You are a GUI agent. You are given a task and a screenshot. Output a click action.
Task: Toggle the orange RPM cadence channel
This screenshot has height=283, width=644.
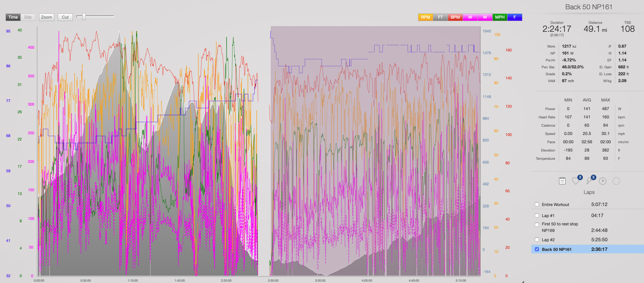[425, 17]
